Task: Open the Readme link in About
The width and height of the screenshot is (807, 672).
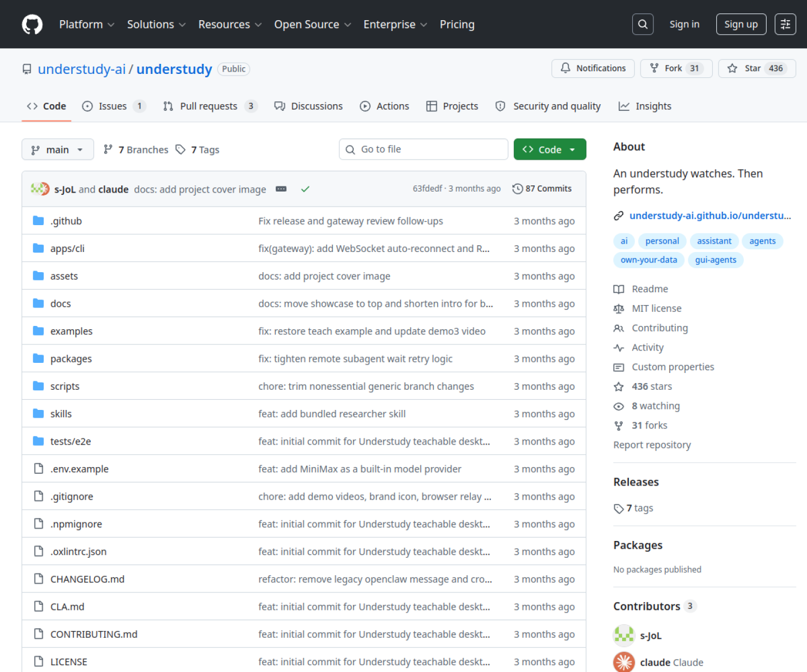Action: [x=641, y=289]
